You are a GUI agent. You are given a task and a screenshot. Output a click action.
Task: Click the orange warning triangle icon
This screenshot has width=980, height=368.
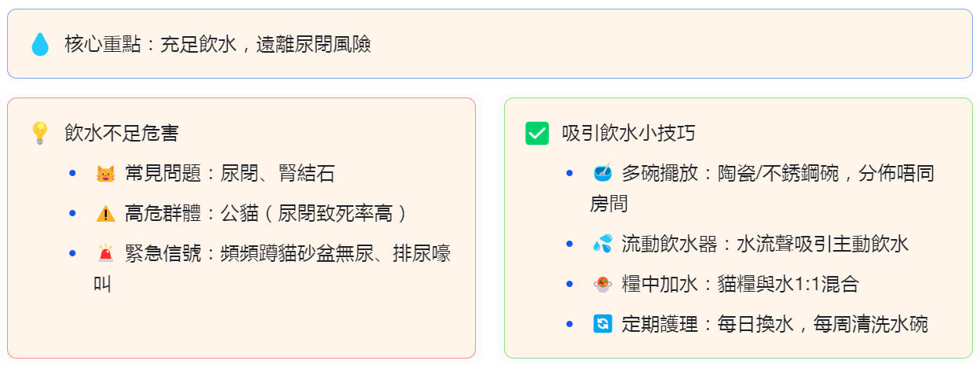(104, 213)
